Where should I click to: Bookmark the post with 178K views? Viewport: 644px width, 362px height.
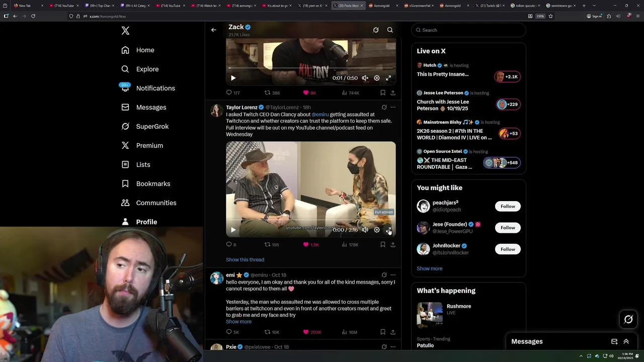point(383,245)
